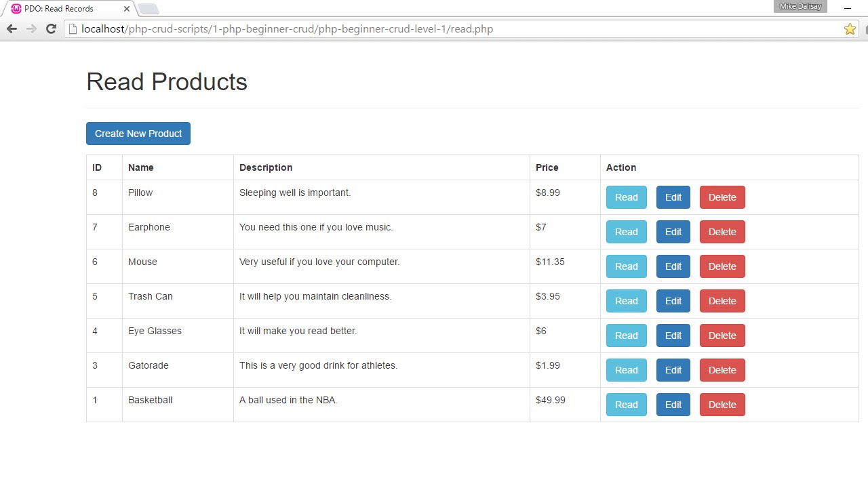
Task: Read the Trash Can product details
Action: 626,301
